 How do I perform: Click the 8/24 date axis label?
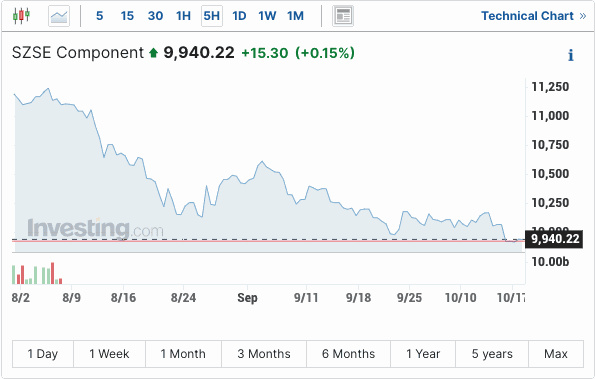(183, 298)
